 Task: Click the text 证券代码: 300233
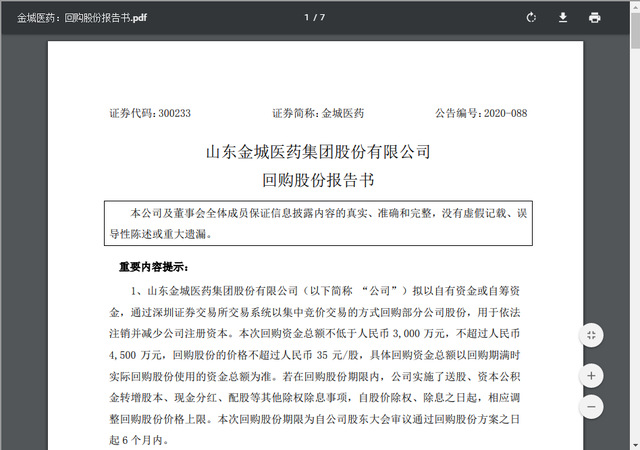click(x=150, y=113)
